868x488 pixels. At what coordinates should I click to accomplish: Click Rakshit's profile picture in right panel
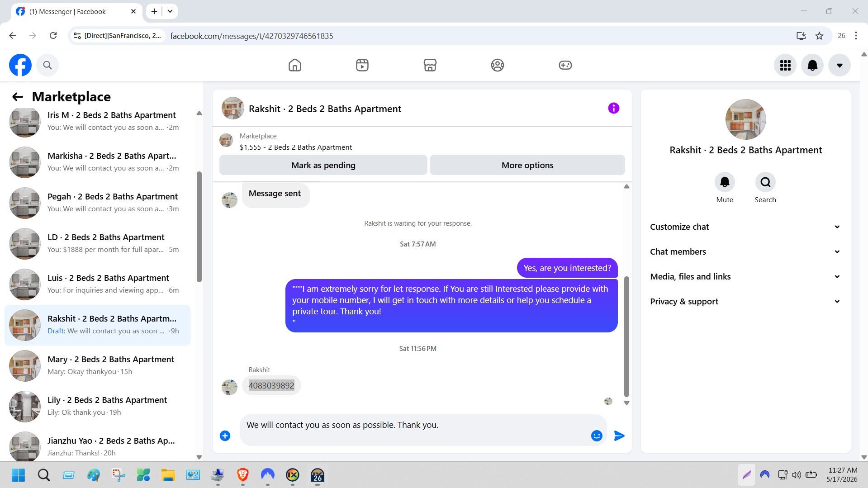click(745, 119)
